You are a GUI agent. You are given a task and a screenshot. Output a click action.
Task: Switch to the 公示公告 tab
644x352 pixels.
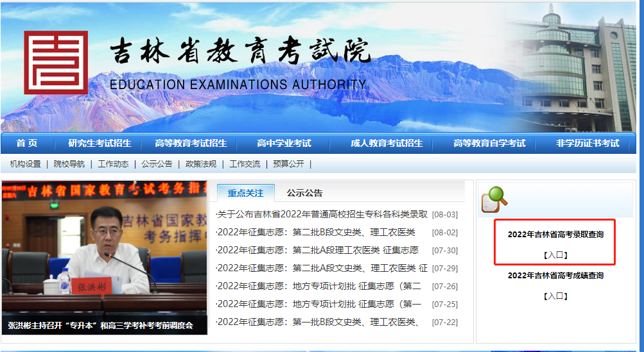(304, 193)
